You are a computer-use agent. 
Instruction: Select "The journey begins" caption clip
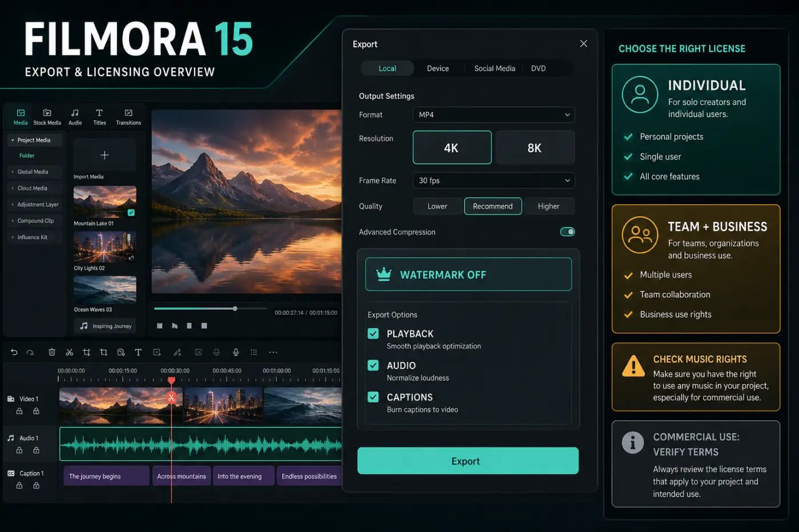point(106,476)
